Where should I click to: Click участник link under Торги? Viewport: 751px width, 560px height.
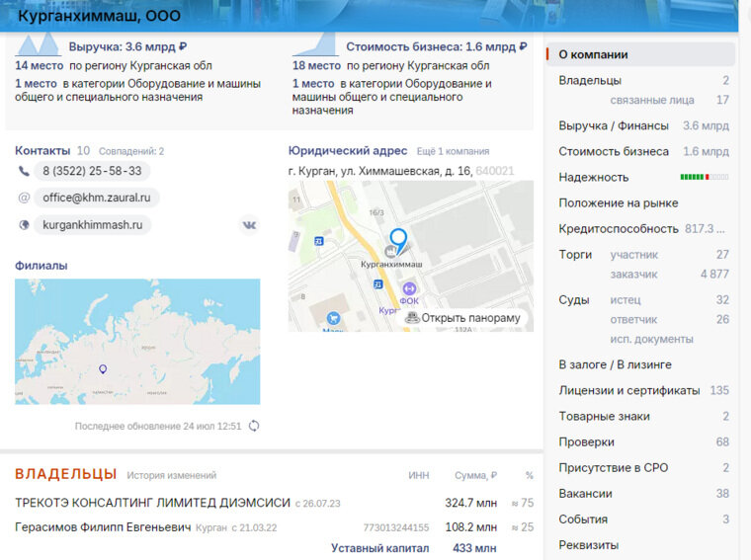tap(634, 255)
